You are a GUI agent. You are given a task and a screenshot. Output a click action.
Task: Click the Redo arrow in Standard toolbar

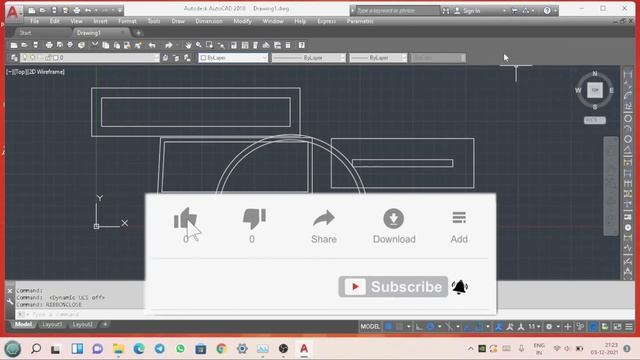169,45
